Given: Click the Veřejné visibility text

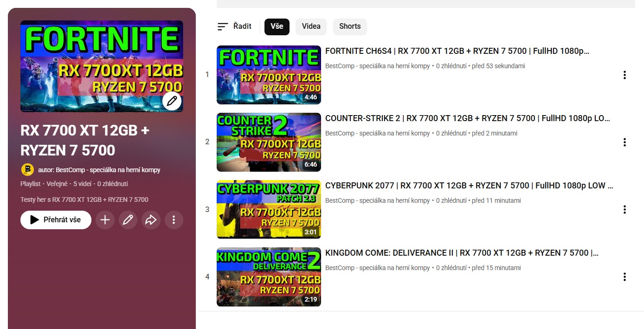Looking at the screenshot, I should [57, 184].
